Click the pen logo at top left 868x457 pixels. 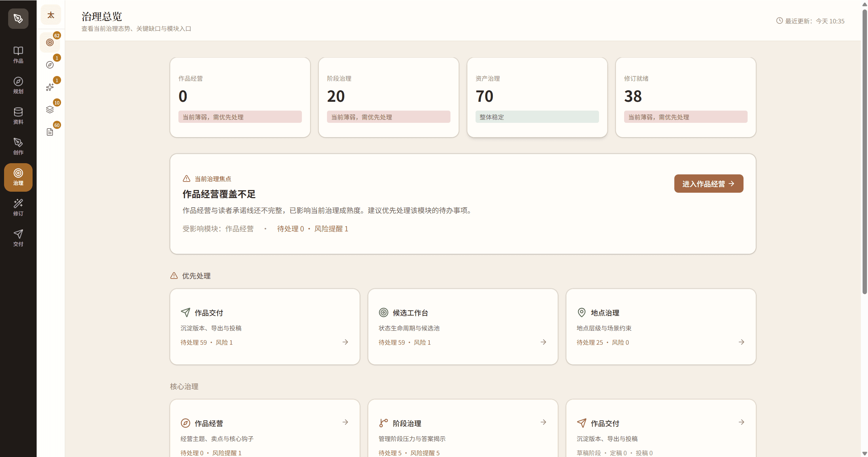pos(18,19)
